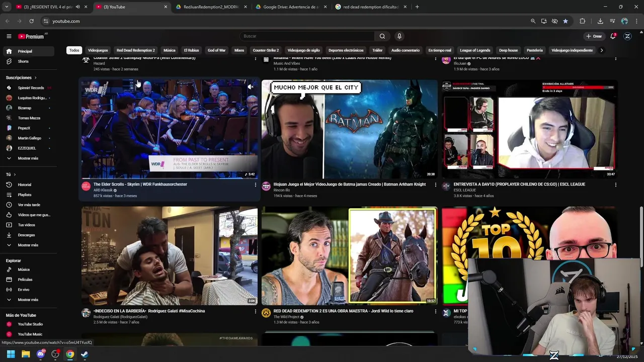Open Chrome downloads icon

tap(600, 21)
